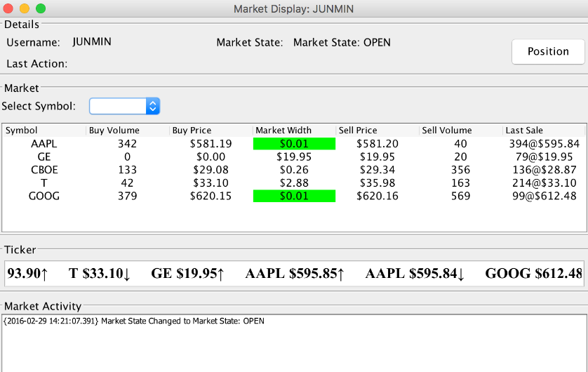Click ticker entry GE $19.95
The width and height of the screenshot is (588, 372).
[187, 273]
